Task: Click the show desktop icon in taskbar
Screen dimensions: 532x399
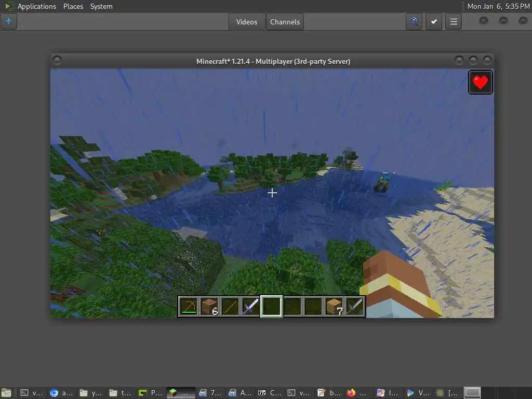Action: pos(6,393)
